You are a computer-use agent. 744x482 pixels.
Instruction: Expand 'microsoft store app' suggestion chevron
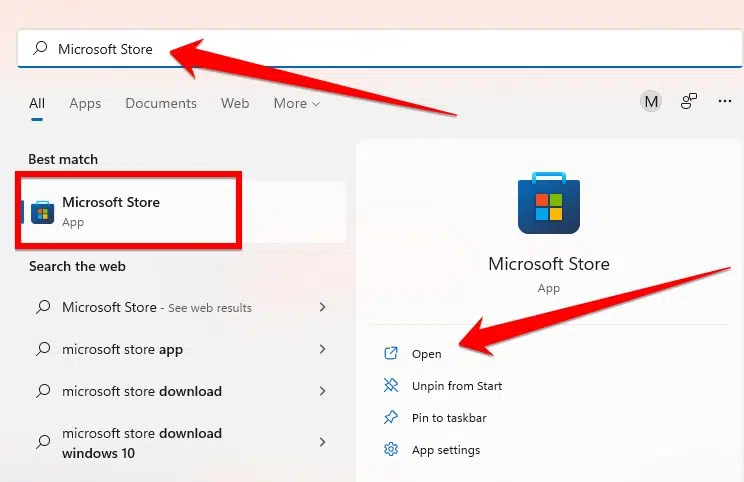tap(323, 349)
